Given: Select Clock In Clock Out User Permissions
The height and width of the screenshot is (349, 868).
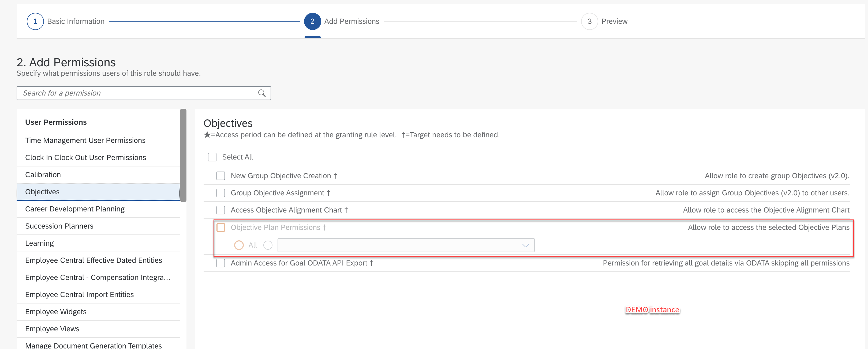Looking at the screenshot, I should pyautogui.click(x=98, y=158).
